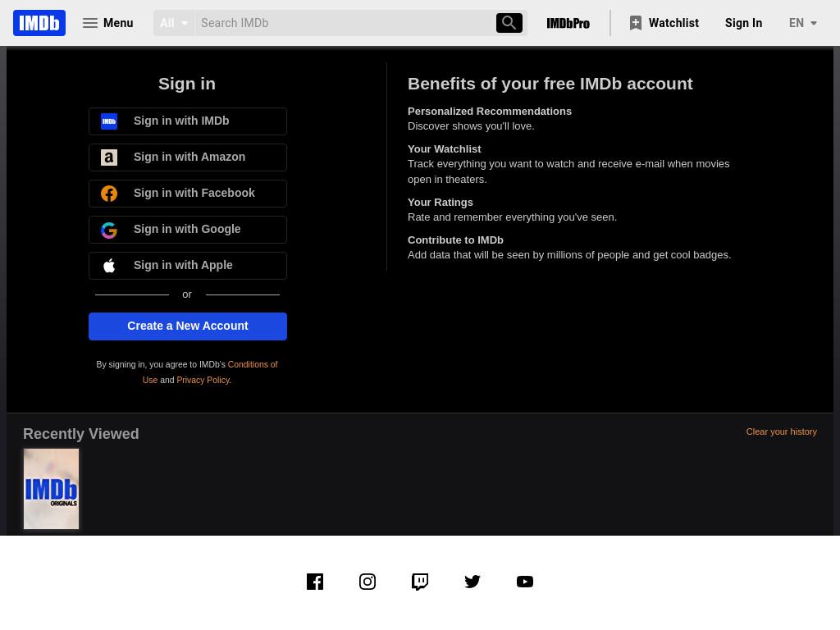Sign in with Google
The image size is (840, 630).
188,230
